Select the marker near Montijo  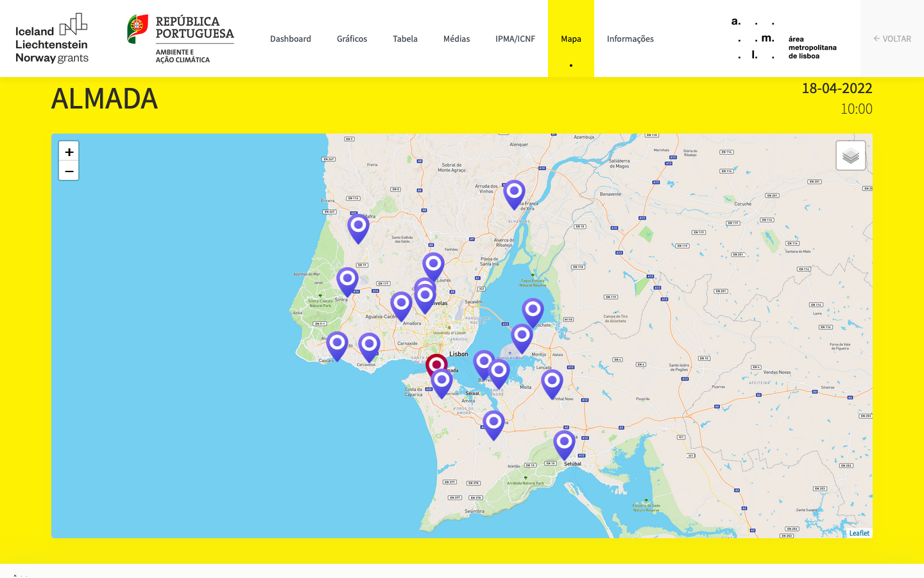coord(522,338)
